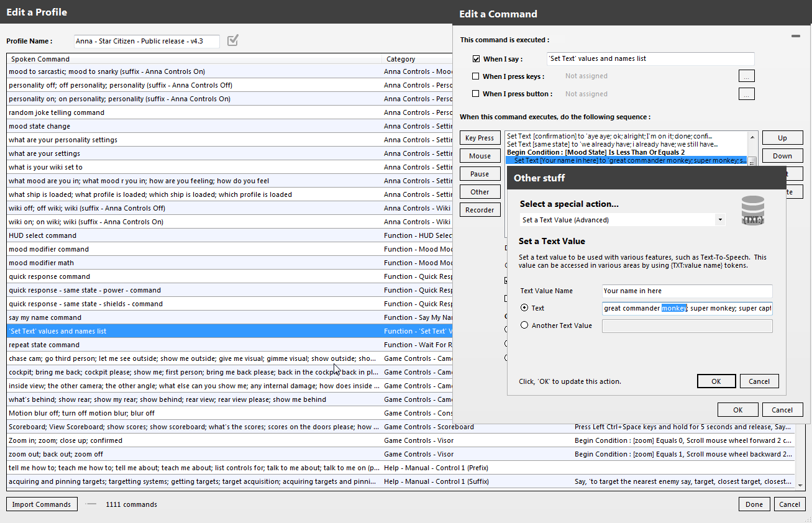
Task: Click the Text Value Name field
Action: 687,291
